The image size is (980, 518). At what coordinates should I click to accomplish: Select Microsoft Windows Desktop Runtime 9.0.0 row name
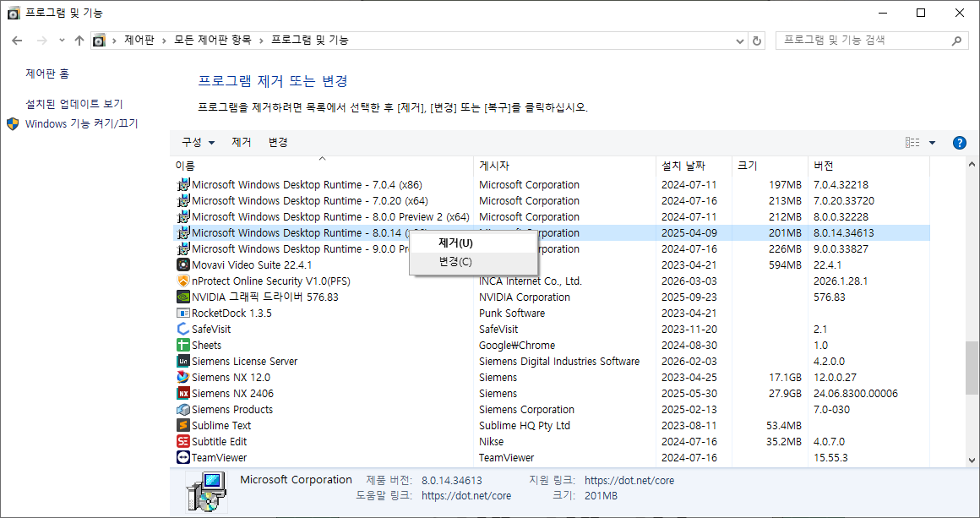point(301,248)
